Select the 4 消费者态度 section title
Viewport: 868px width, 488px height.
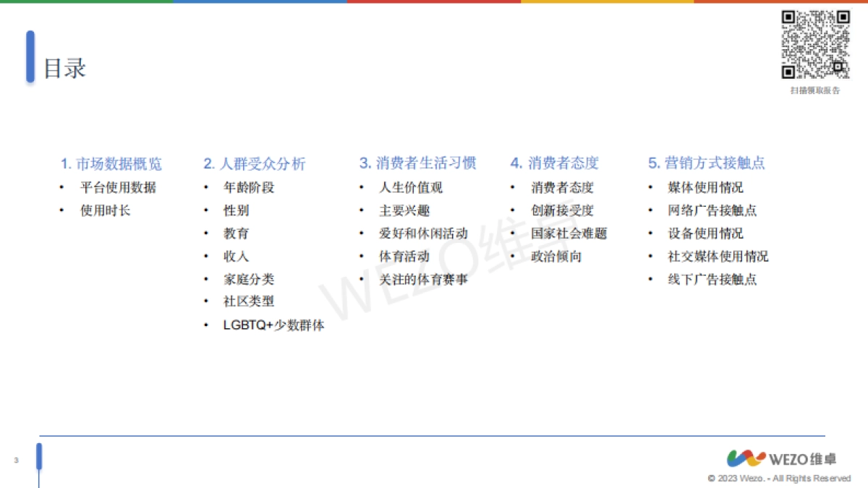point(556,163)
